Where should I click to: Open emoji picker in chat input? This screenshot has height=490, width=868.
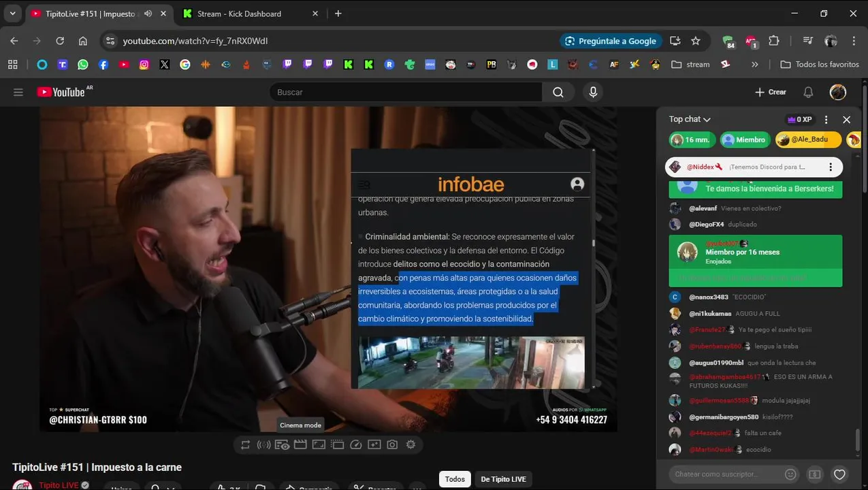790,474
